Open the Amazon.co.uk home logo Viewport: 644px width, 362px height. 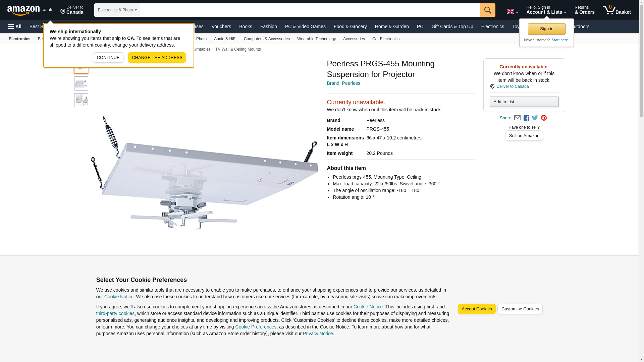pyautogui.click(x=30, y=10)
